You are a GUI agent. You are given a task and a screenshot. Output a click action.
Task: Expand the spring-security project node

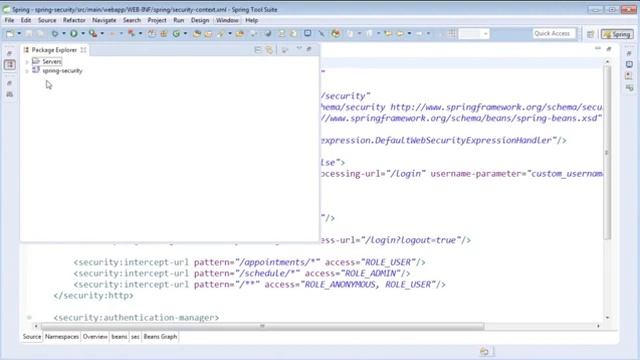tap(27, 71)
